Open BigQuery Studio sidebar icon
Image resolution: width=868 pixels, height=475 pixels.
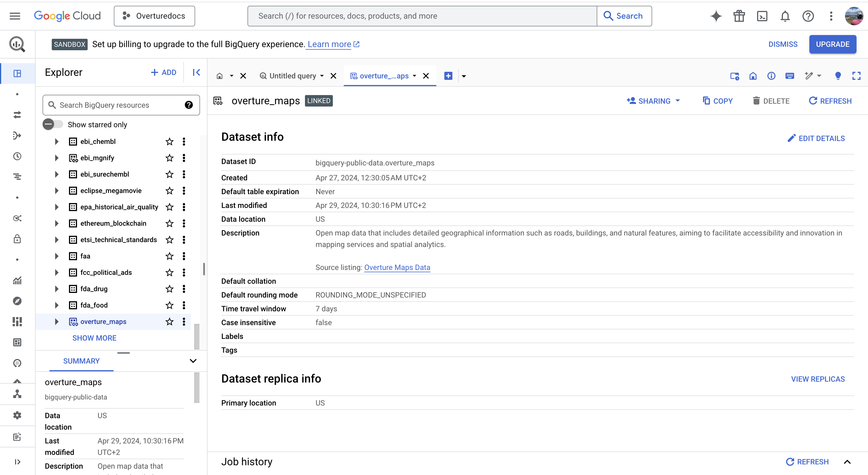tap(17, 73)
